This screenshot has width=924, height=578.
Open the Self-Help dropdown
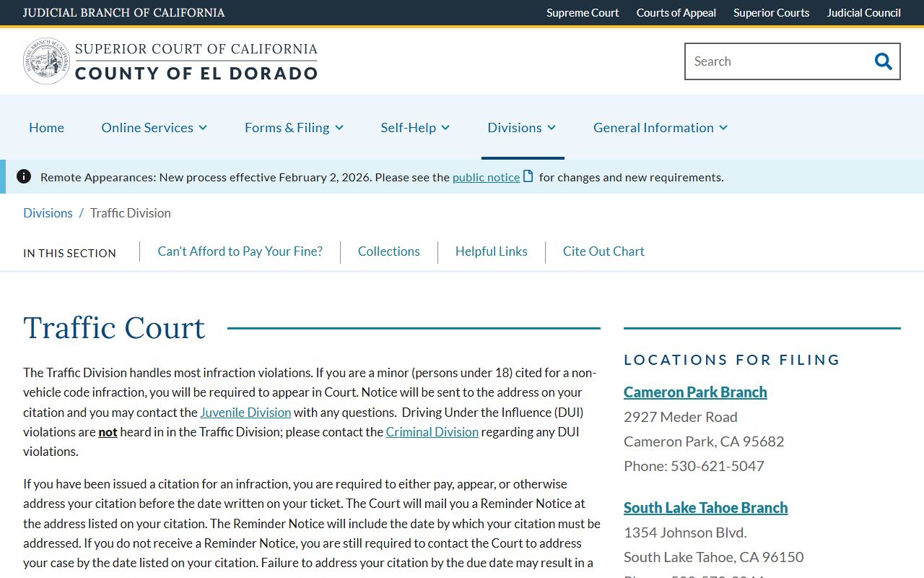point(415,127)
